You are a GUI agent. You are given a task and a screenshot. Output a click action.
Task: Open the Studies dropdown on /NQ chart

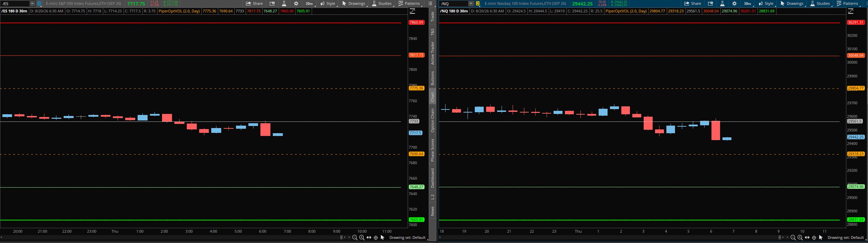[820, 3]
